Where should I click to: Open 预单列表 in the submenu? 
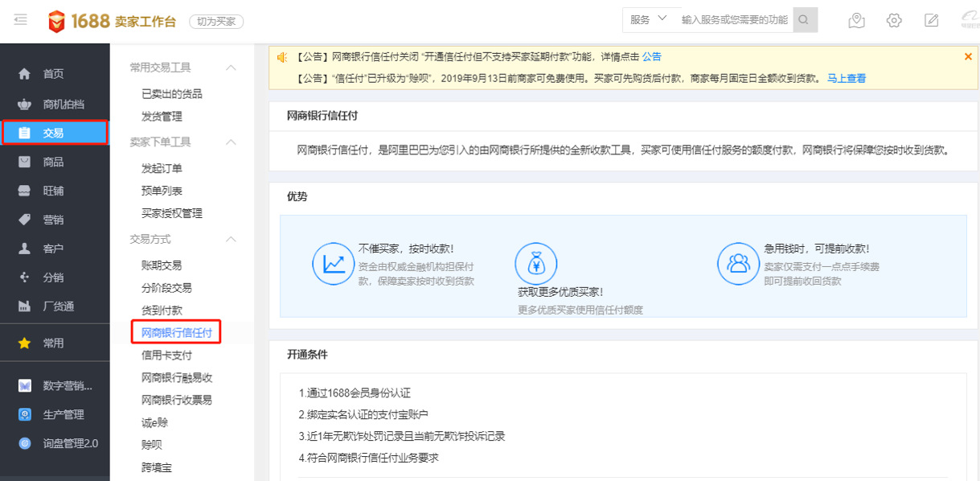(162, 191)
